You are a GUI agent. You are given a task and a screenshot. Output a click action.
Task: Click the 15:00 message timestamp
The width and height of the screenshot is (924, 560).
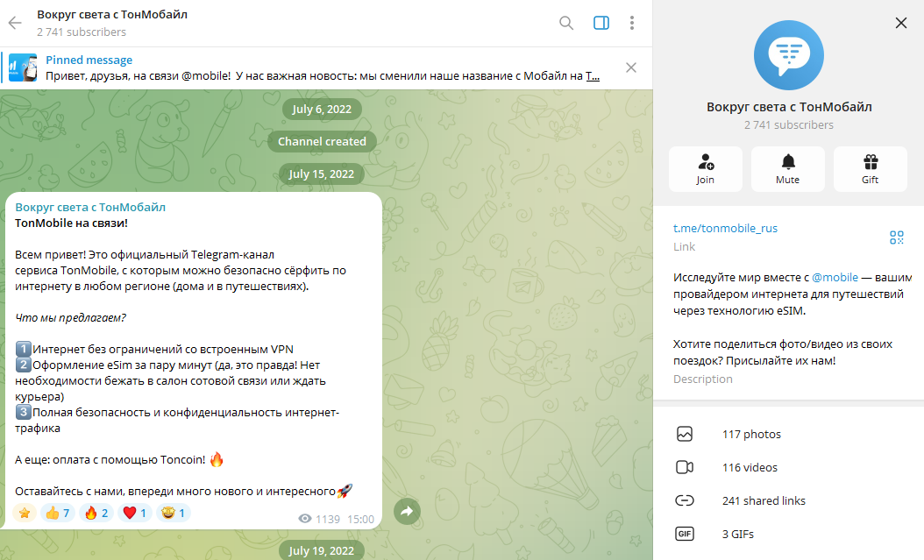point(360,520)
